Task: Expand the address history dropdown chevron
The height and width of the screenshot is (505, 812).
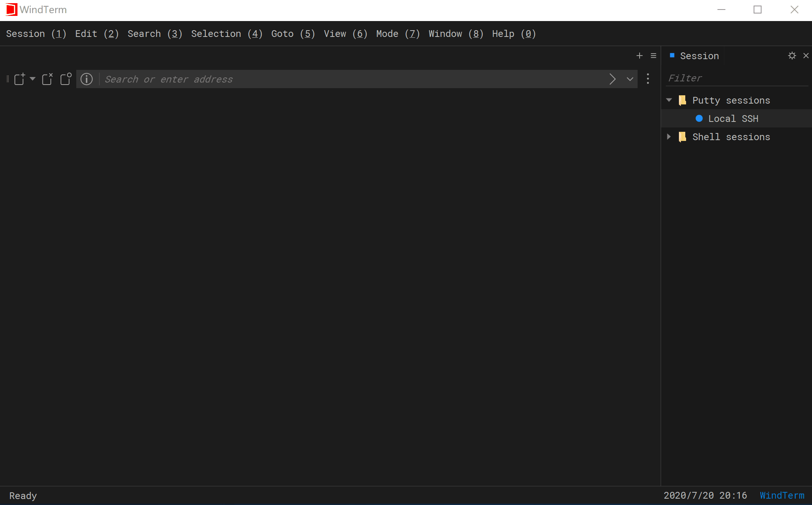Action: 630,79
